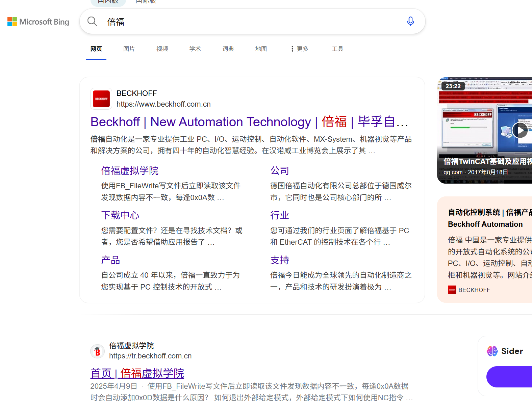Click the 倍福虚拟学院 site favicon
532x406 pixels.
[x=97, y=351]
